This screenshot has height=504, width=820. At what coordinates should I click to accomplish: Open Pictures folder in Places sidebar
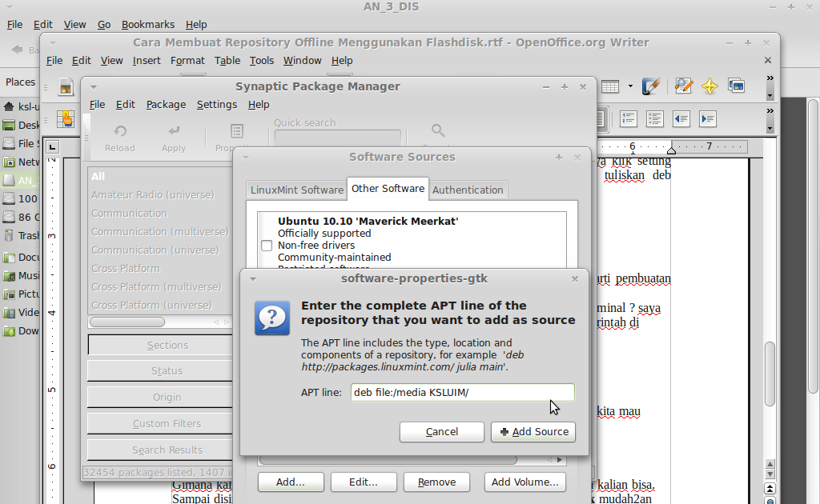(x=22, y=294)
